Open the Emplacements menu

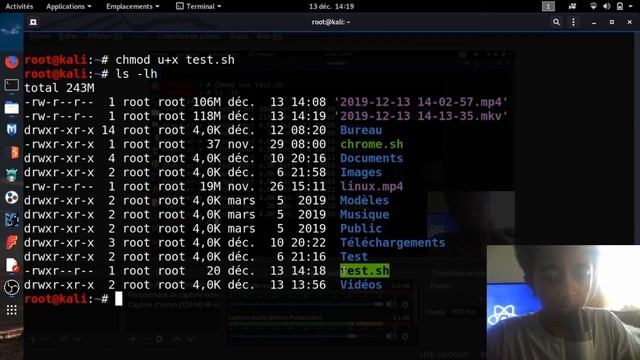tap(133, 6)
